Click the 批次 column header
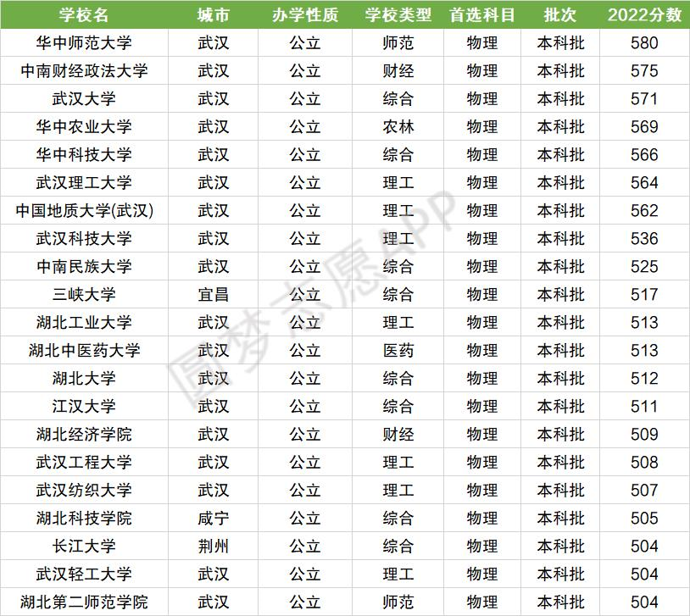This screenshot has width=690, height=616. click(560, 15)
